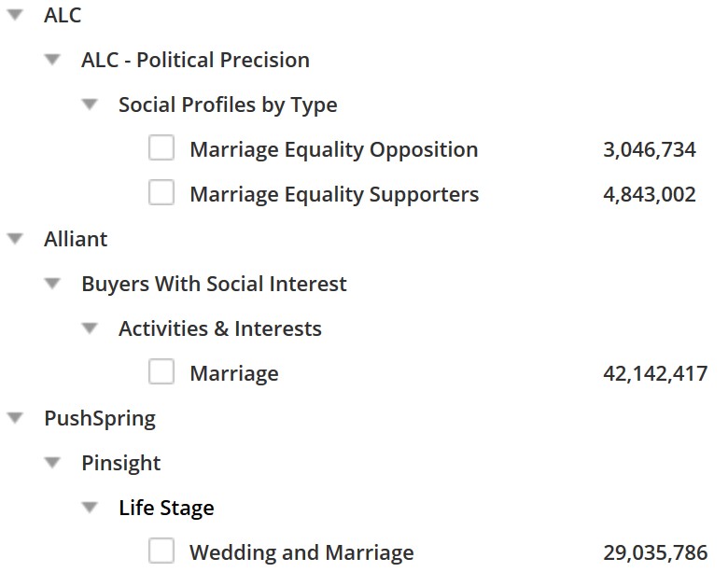This screenshot has width=728, height=586.
Task: Select the Life Stage category label
Action: pyautogui.click(x=166, y=508)
